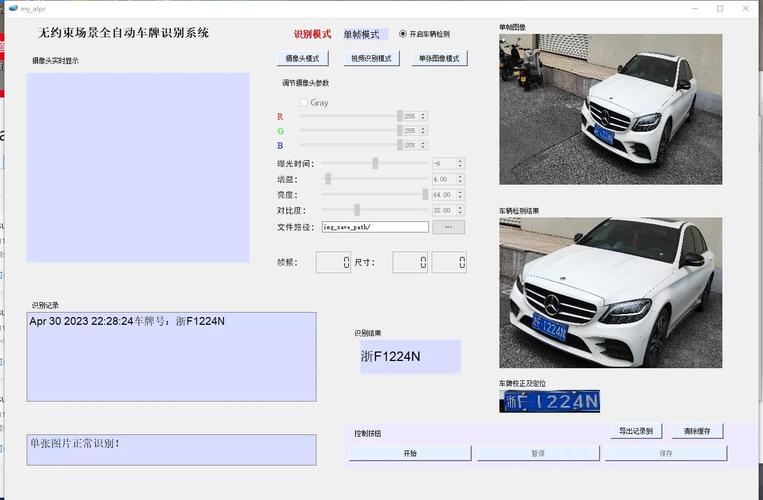Open the file browse "..." button
Image resolution: width=763 pixels, height=500 pixels.
coord(449,227)
